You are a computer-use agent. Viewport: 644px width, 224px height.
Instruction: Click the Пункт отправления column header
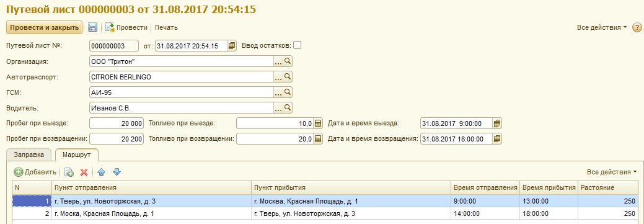pyautogui.click(x=151, y=187)
